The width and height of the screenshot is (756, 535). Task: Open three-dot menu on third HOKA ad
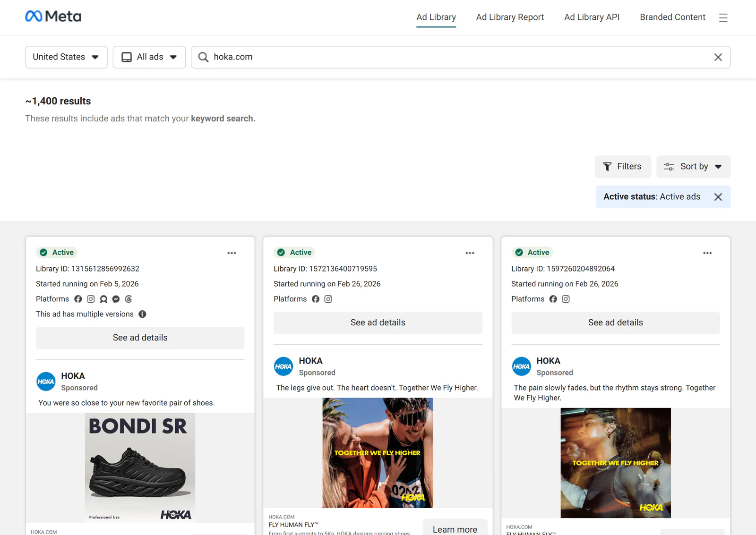[x=707, y=253]
